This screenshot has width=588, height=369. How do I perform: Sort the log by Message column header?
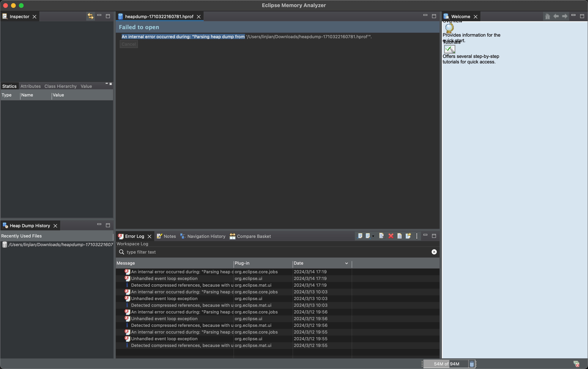[174, 263]
